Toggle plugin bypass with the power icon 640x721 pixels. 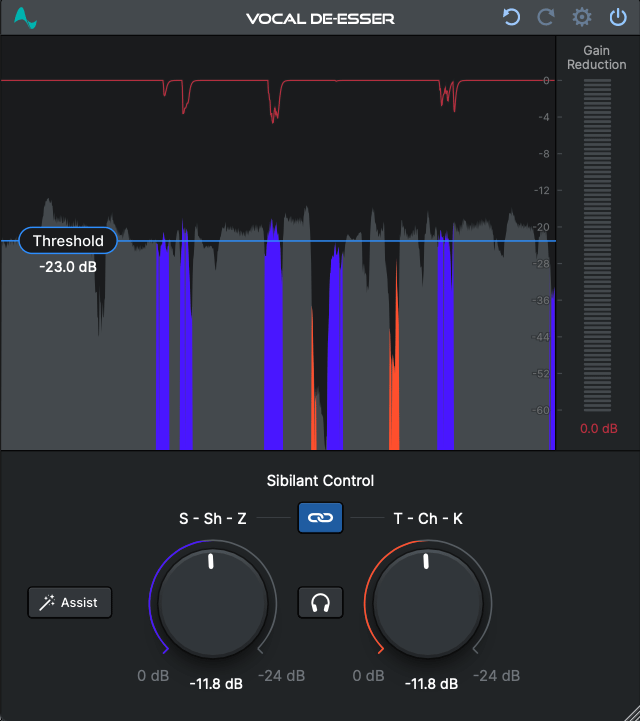(x=618, y=18)
